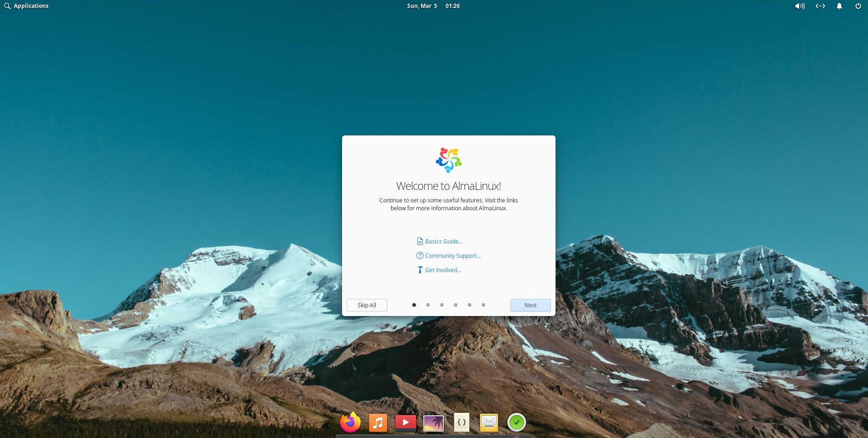Open the power session menu
Screen dimensions: 868x438
[858, 6]
